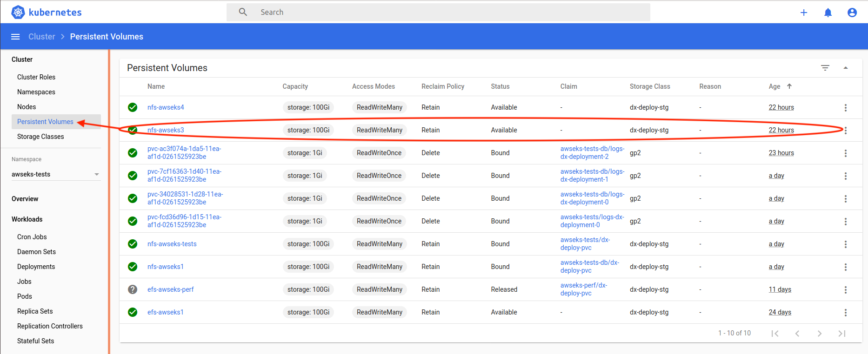This screenshot has height=354, width=868.
Task: Collapse the Persistent Volumes card
Action: [845, 68]
